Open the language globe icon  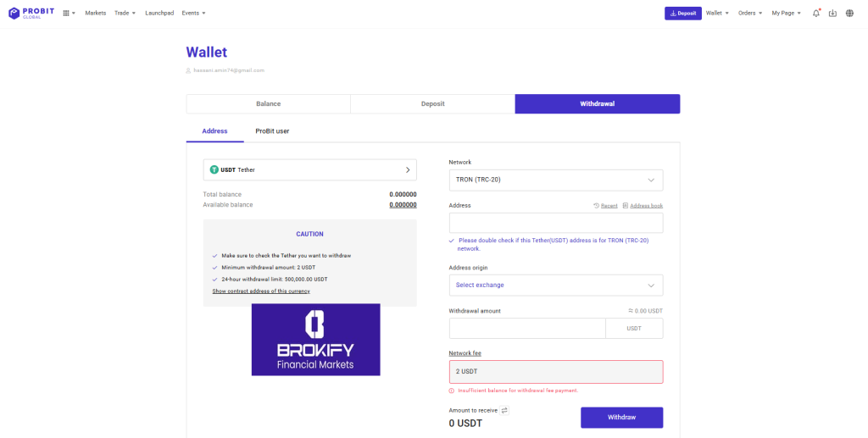pos(849,14)
